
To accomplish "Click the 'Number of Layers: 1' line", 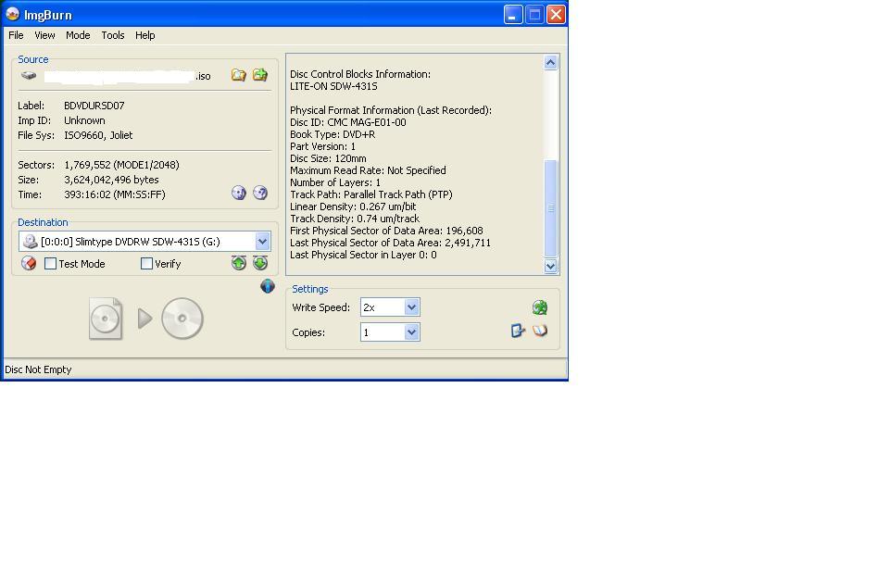I will 335,182.
